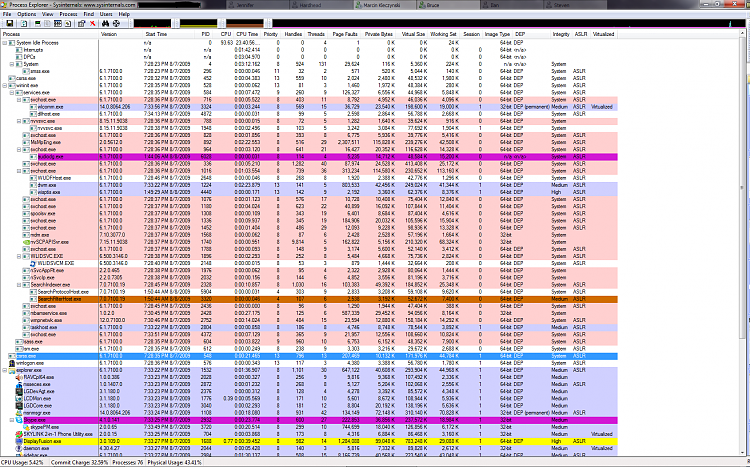
Task: Sort by the PID column header
Action: tap(205, 34)
